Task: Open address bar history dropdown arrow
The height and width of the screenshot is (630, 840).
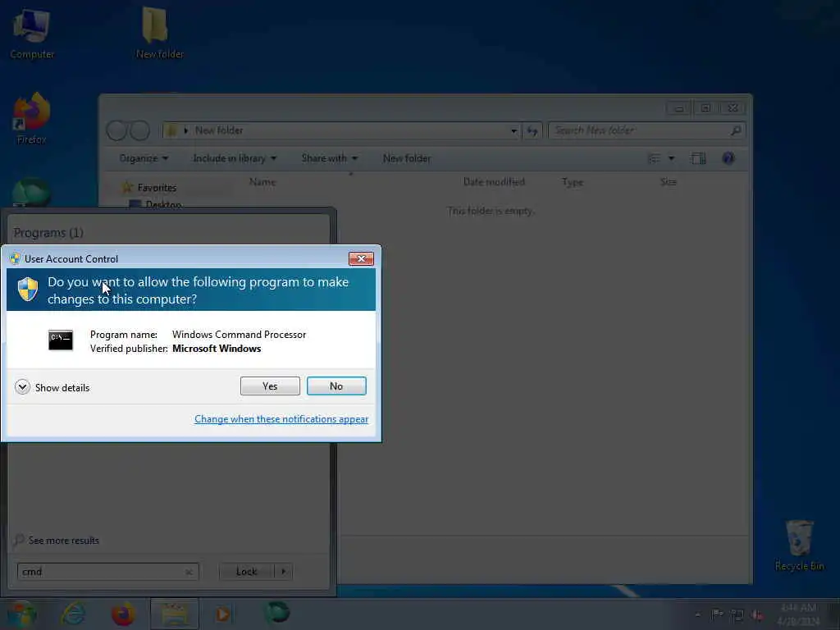Action: click(x=514, y=130)
